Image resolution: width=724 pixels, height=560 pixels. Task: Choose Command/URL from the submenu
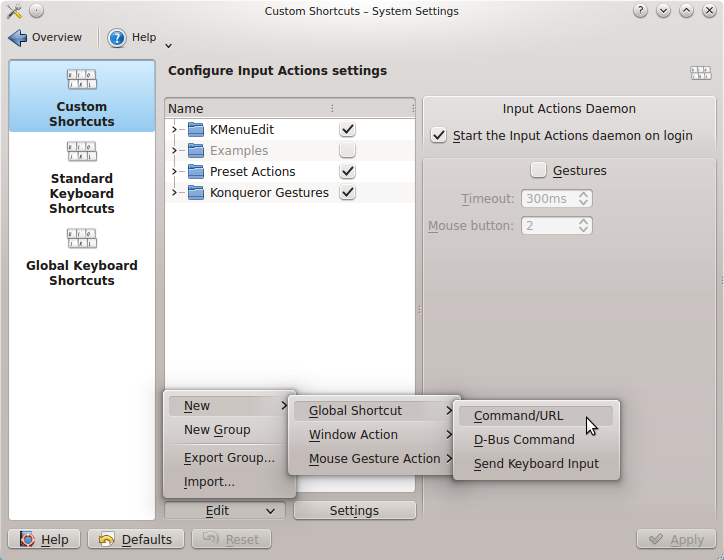(x=518, y=416)
